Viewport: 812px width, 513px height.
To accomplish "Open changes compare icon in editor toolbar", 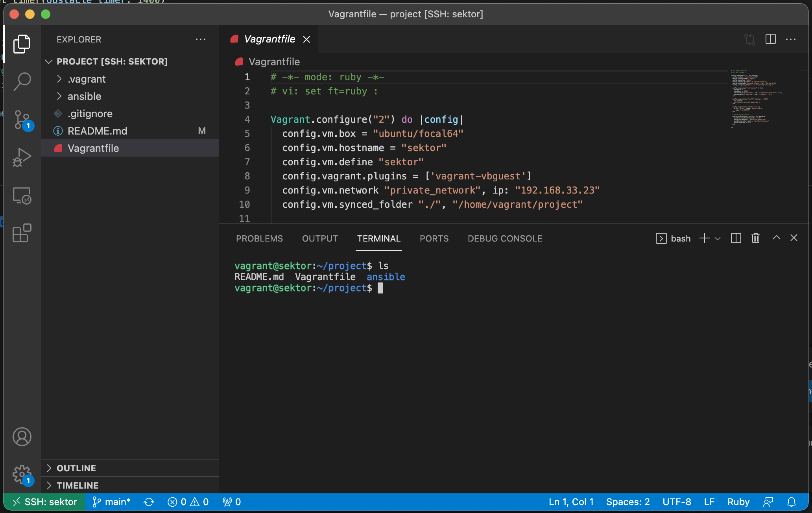I will coord(750,39).
